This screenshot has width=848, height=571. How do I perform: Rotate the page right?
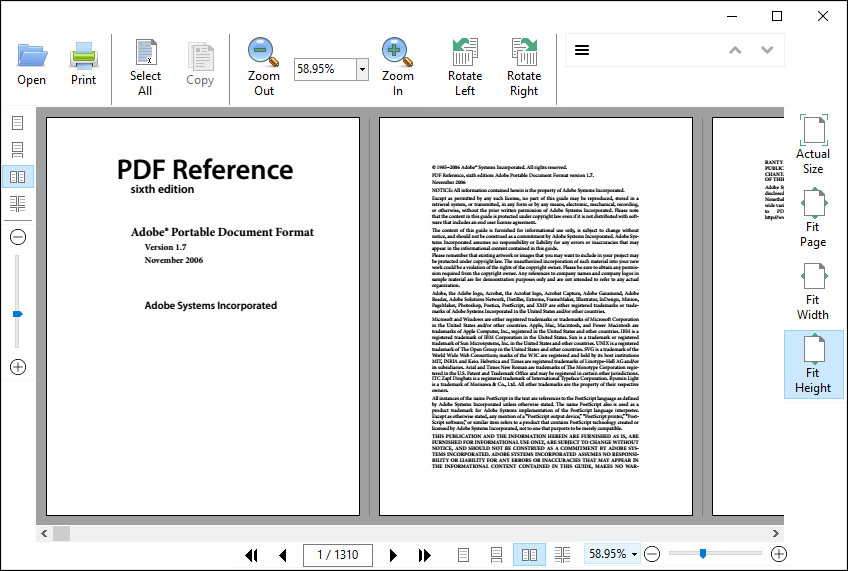(524, 68)
